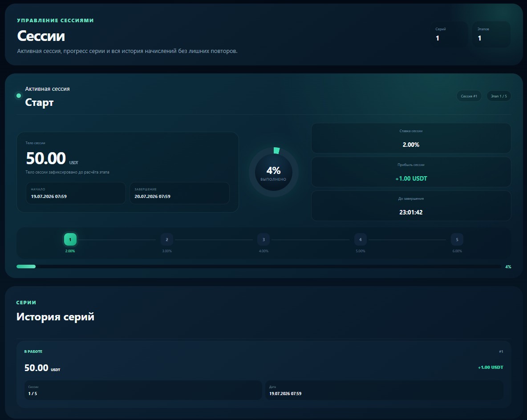Screen dimensions: 527x420
Task: Click the До завершения countdown timer card
Action: (411, 206)
